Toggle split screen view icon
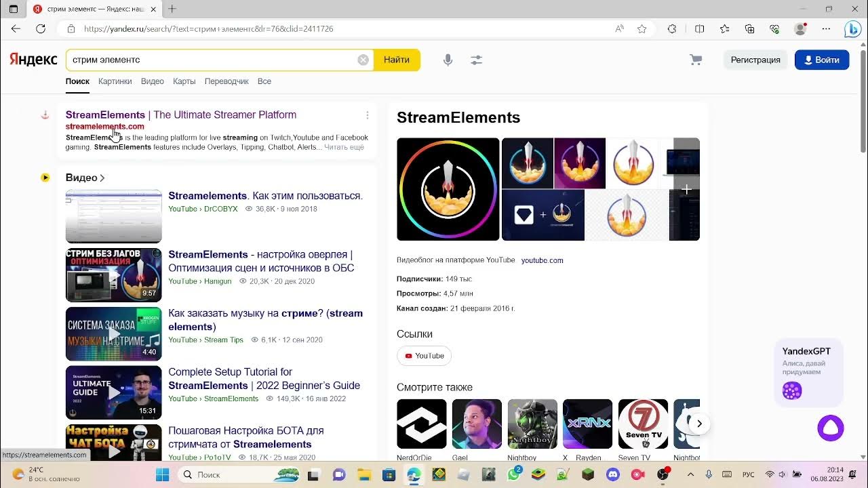The image size is (868, 488). point(700,29)
